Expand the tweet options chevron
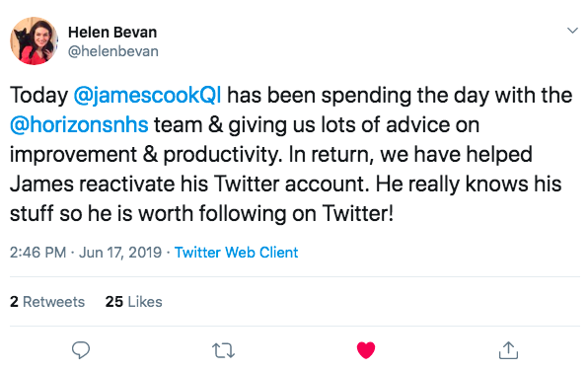This screenshot has width=588, height=371. pyautogui.click(x=572, y=31)
